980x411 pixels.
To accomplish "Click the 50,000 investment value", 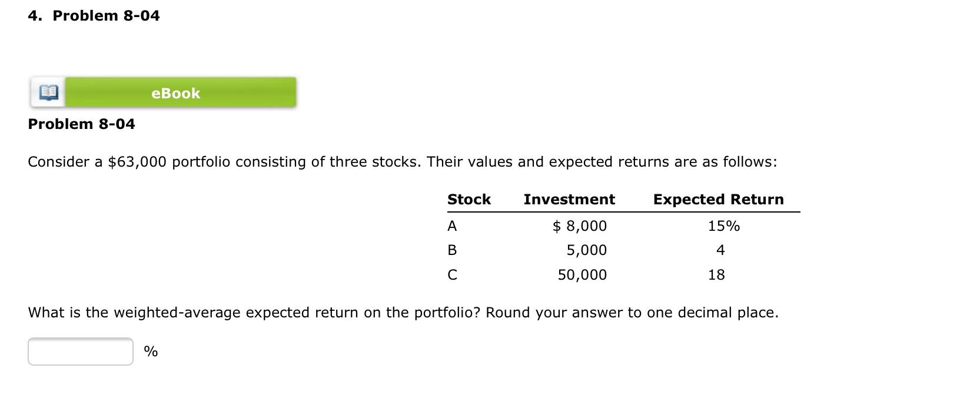I will [x=582, y=274].
